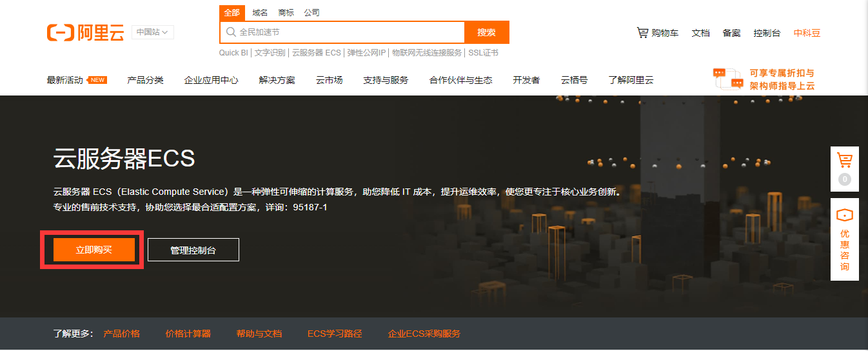Click the 立即购买 button
Viewport: 868px width, 351px height.
point(94,250)
